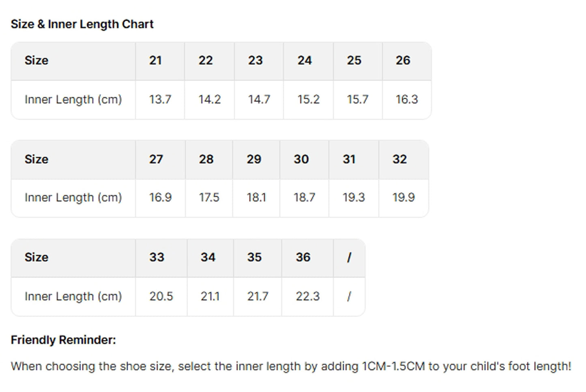586x392 pixels.
Task: Click the size 36 column header
Action: point(303,257)
